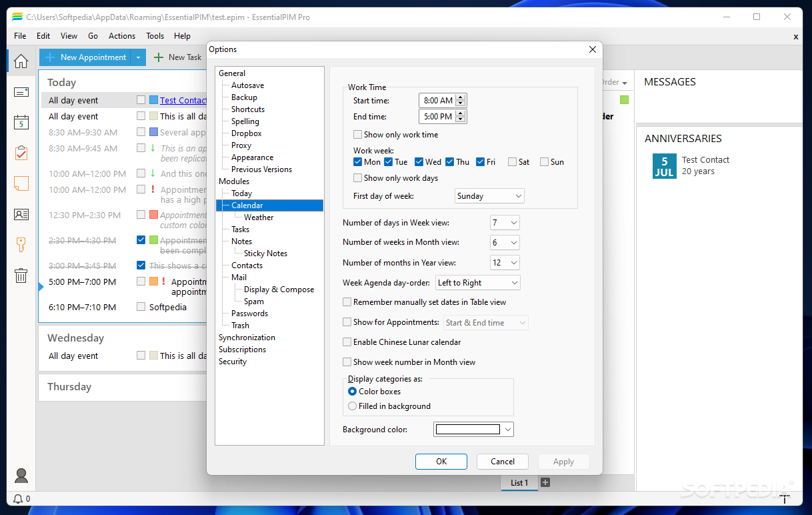This screenshot has width=812, height=515.
Task: Click the Start time input field
Action: pos(438,101)
